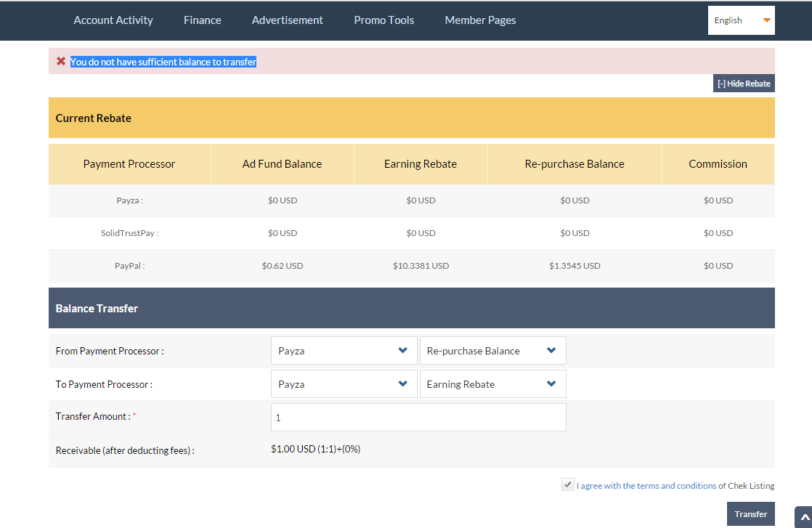Click the scroll-to-top arrow icon
This screenshot has height=528, width=812.
tap(803, 516)
